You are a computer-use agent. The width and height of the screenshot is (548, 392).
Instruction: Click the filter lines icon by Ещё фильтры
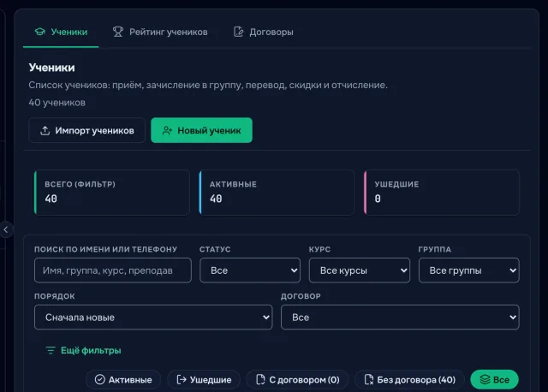point(51,350)
